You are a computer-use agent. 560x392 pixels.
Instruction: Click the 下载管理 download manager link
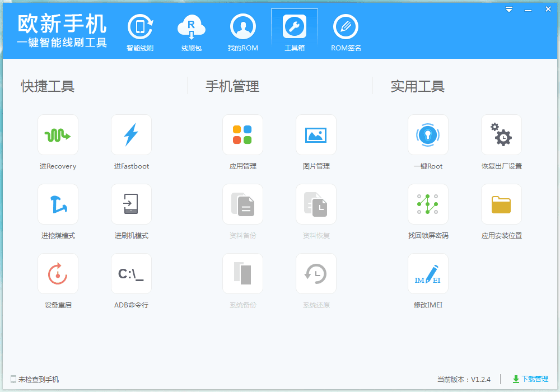point(530,379)
